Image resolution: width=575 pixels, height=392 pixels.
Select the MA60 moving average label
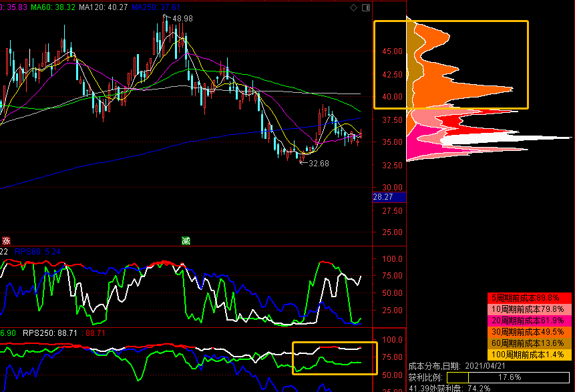53,7
